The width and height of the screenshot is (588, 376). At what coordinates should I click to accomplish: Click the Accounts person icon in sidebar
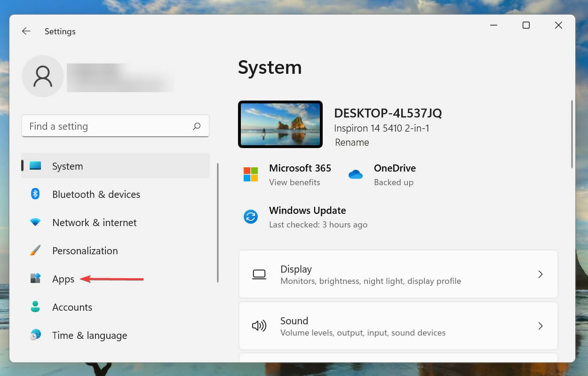[x=35, y=307]
